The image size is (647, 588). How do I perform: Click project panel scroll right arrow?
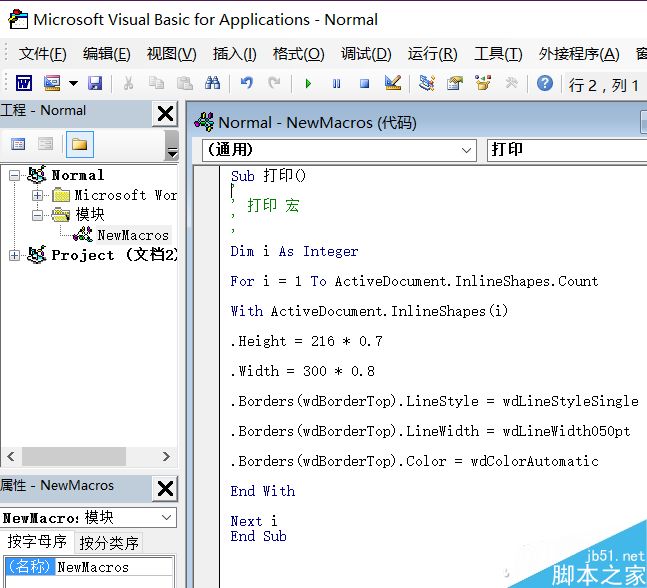166,456
